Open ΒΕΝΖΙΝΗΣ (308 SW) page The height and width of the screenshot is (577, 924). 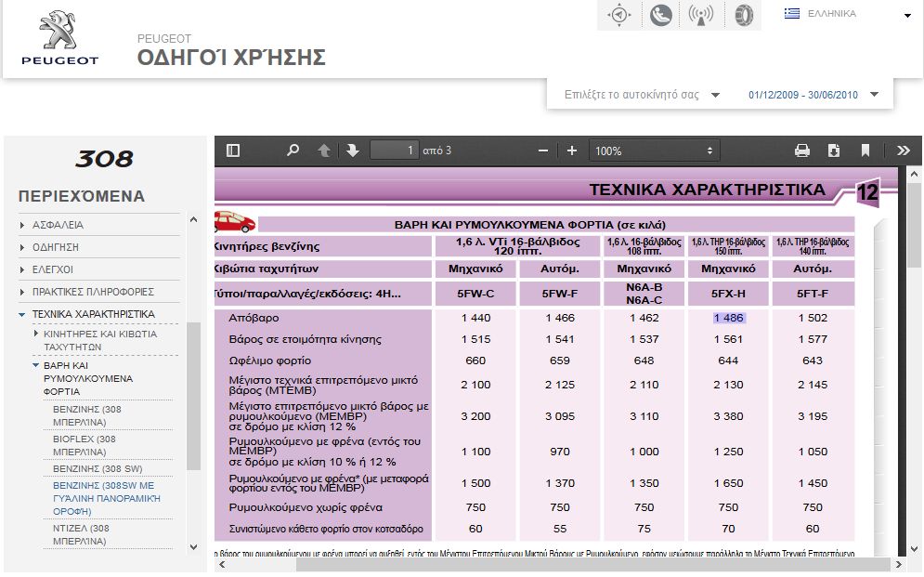pyautogui.click(x=98, y=468)
